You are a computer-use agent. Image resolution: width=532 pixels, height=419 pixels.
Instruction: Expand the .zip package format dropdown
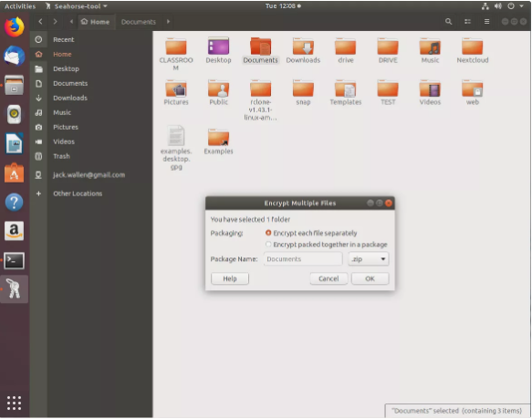click(369, 259)
